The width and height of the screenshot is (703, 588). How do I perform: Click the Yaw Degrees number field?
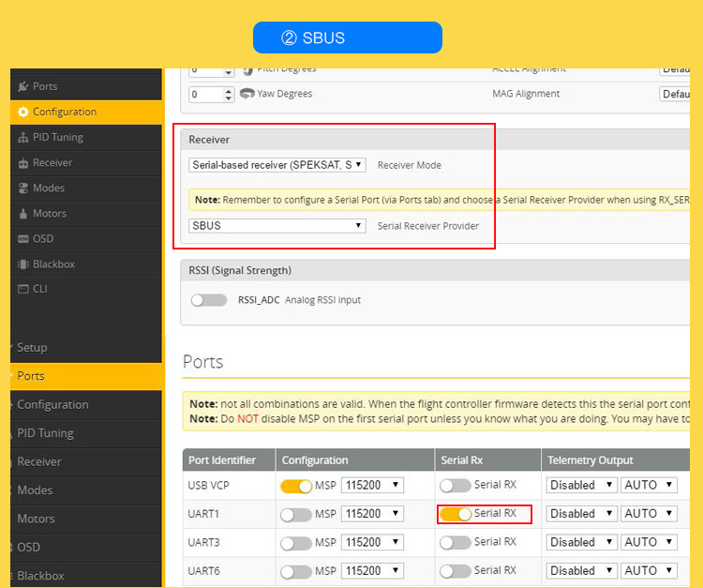(x=205, y=95)
